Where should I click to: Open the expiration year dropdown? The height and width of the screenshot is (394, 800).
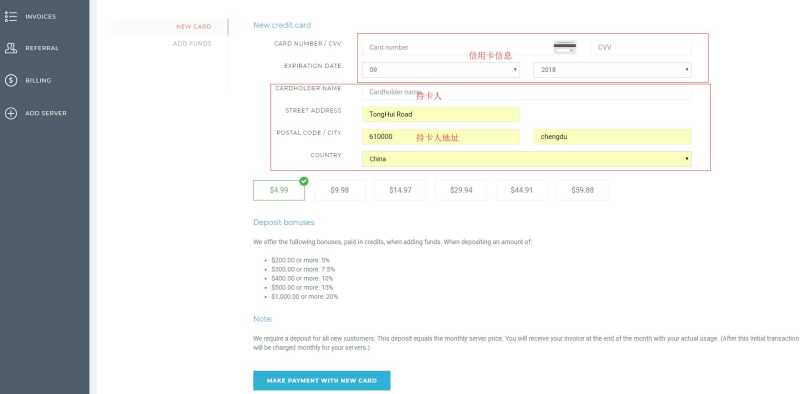point(613,70)
